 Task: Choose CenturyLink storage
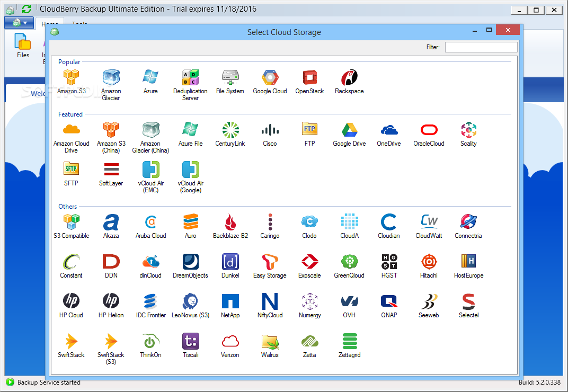[x=230, y=135]
